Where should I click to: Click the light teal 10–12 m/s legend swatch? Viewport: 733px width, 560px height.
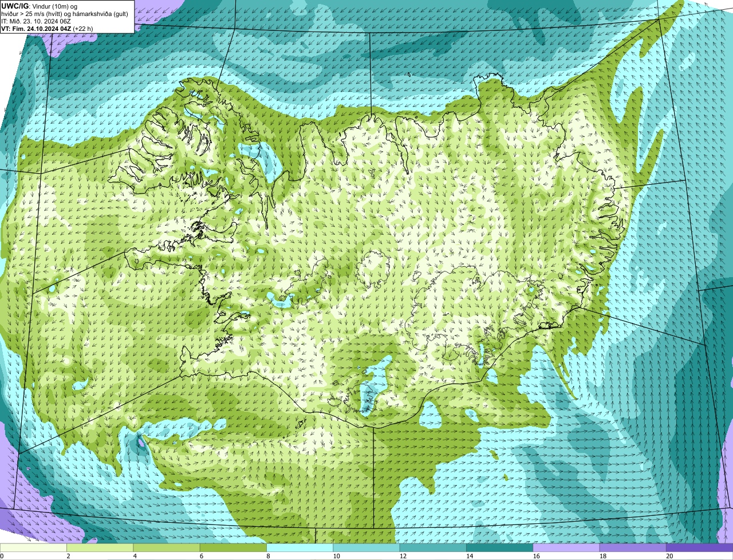click(366, 547)
